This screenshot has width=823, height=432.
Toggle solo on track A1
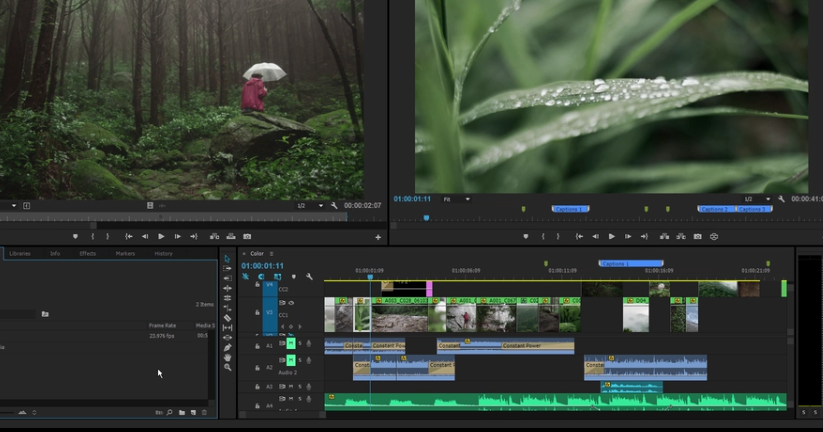[x=300, y=344]
